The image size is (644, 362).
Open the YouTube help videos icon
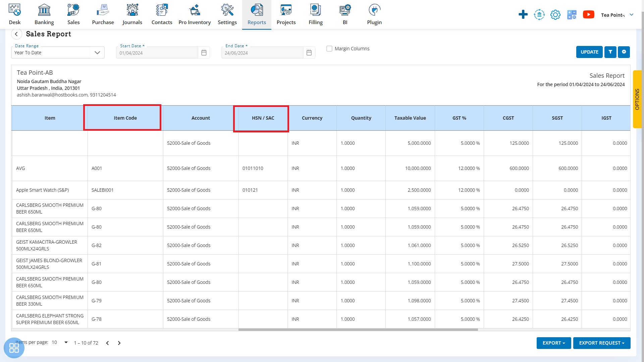(x=588, y=14)
